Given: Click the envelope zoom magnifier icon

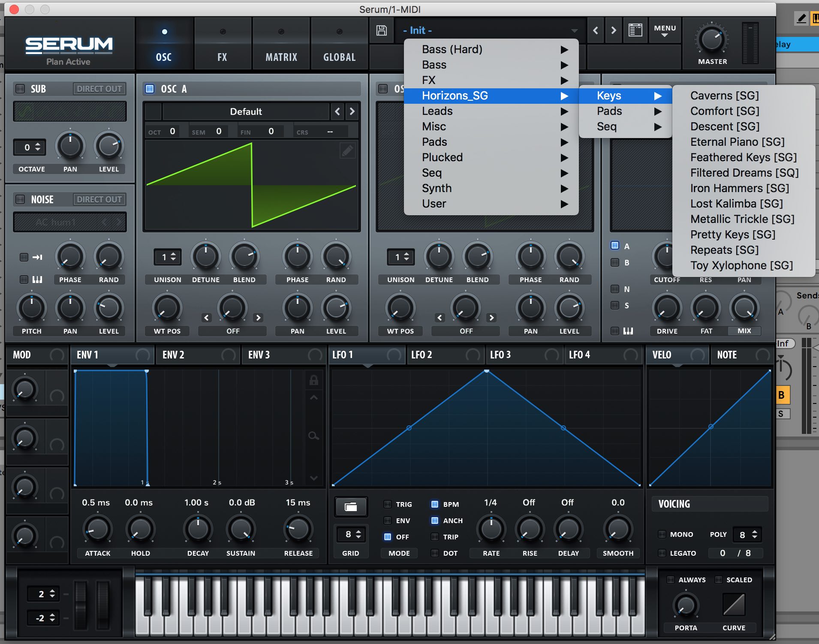Looking at the screenshot, I should (313, 436).
